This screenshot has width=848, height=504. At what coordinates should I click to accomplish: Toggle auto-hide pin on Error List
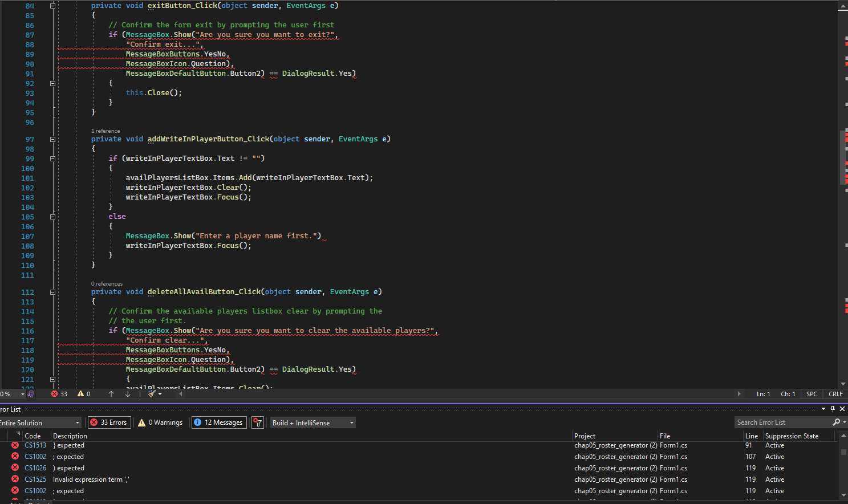[833, 409]
